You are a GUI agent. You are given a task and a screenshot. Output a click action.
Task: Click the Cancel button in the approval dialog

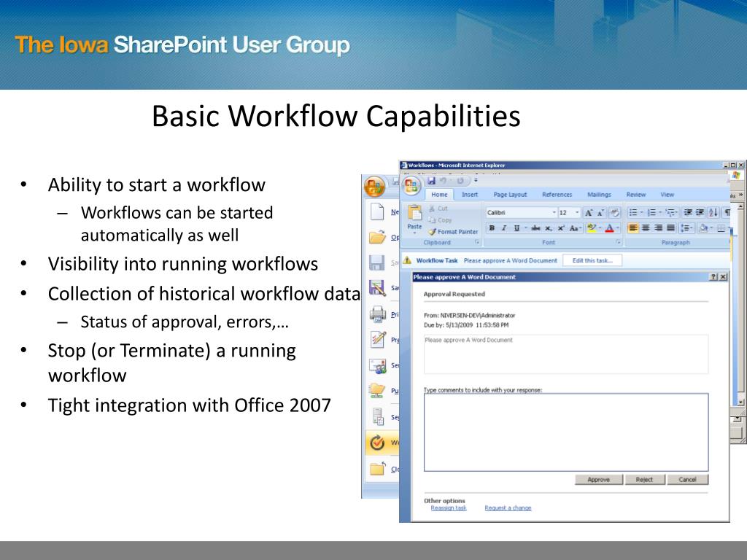point(687,480)
